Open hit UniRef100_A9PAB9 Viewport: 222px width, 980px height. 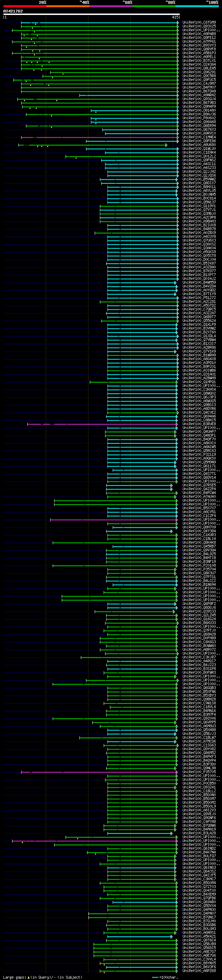(x=199, y=34)
